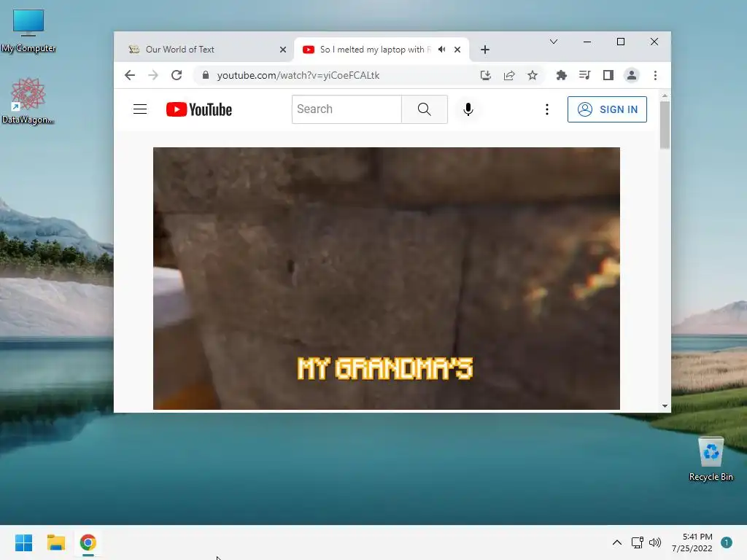Close the YouTube video tab

coord(457,50)
